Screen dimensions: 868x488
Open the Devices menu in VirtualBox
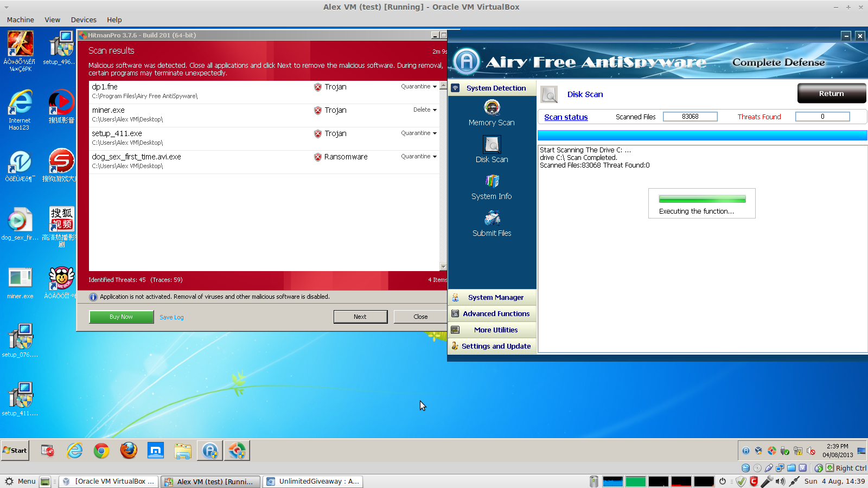(x=84, y=20)
